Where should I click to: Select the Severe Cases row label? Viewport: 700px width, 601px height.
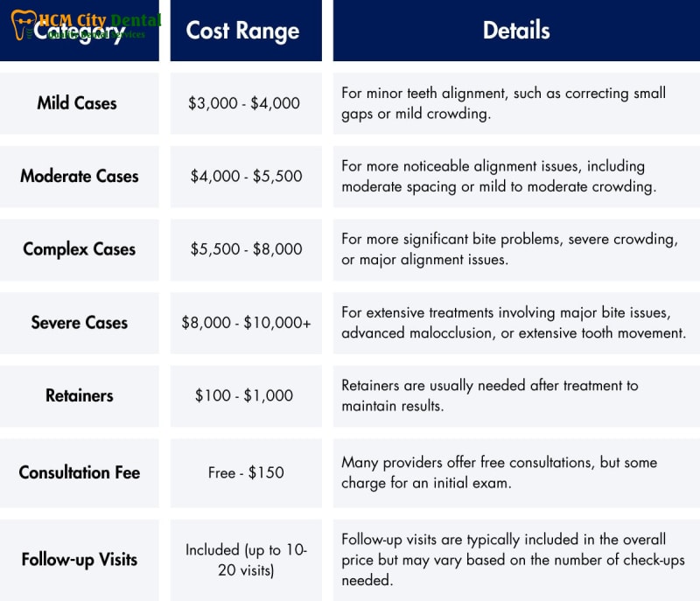click(x=80, y=323)
